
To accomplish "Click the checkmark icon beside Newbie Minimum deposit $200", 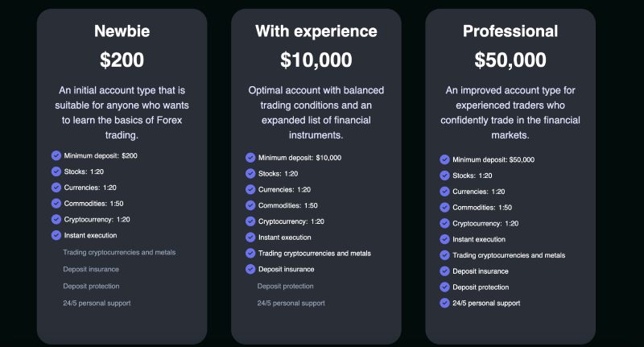I will coord(56,155).
